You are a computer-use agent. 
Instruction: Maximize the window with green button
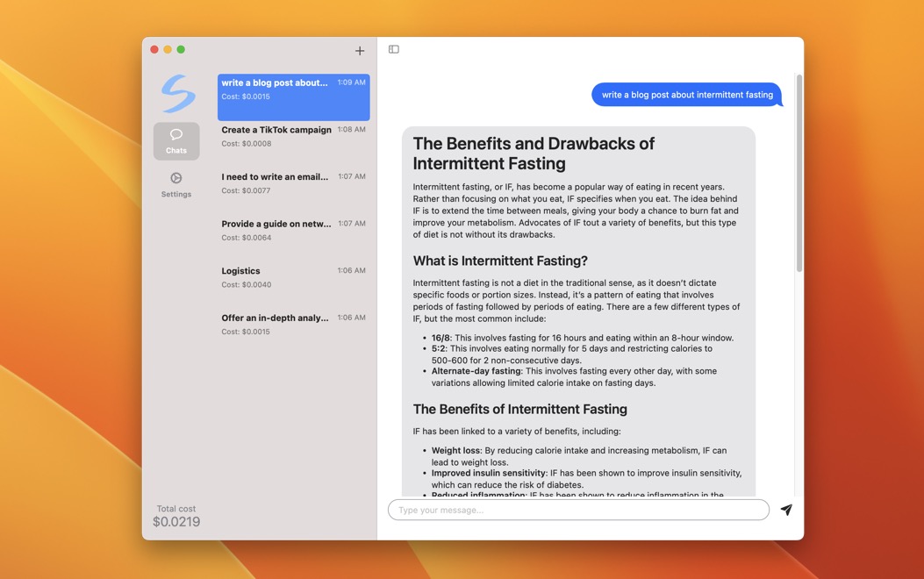coord(181,49)
